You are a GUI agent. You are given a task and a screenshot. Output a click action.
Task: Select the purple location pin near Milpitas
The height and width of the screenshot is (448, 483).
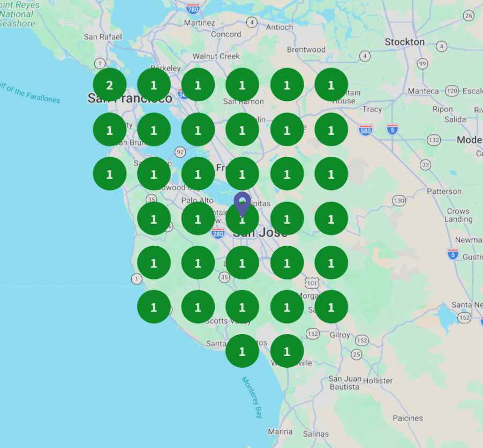(x=243, y=203)
